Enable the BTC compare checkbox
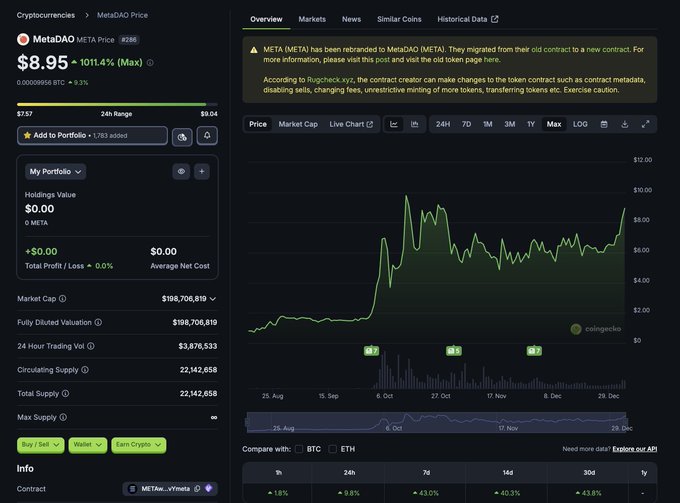Image resolution: width=680 pixels, height=503 pixels. click(300, 449)
